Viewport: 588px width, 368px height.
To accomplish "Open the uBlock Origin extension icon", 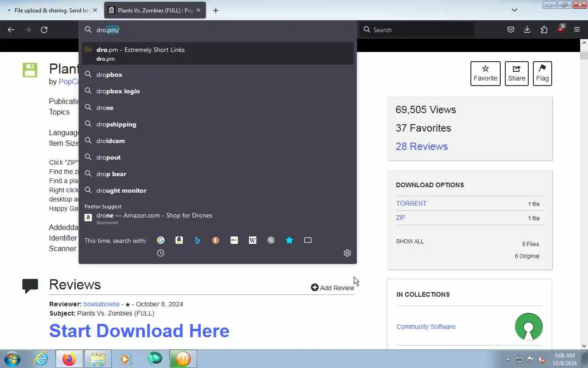I will click(x=560, y=29).
